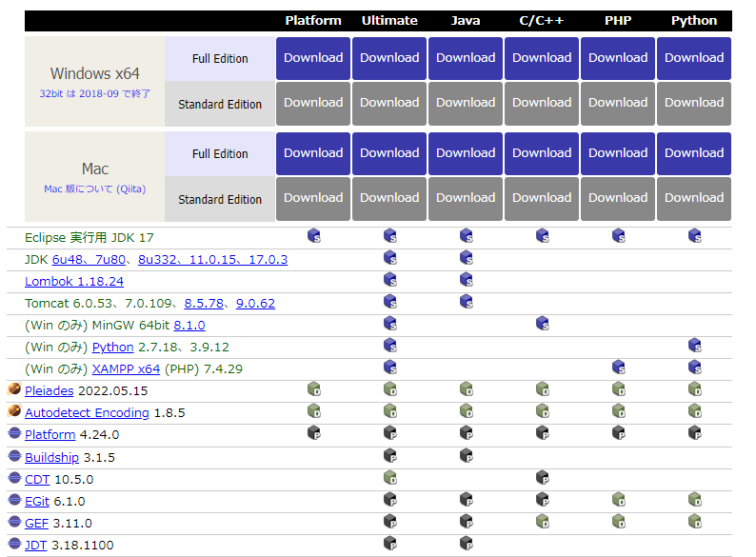Download Windows x64 Standard Edition Platform
This screenshot has width=756, height=557.
pos(313,103)
